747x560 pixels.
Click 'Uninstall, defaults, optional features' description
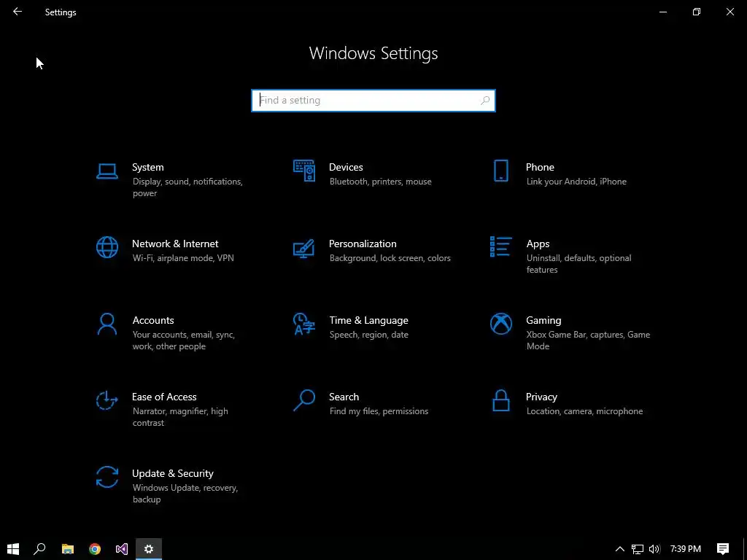tap(578, 264)
